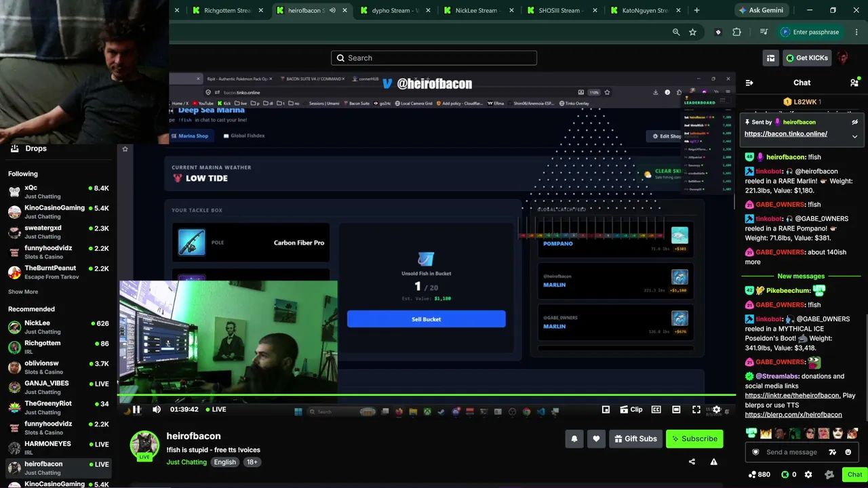
Task: Open TheGreenyRiot recommended channel
Action: [x=58, y=407]
